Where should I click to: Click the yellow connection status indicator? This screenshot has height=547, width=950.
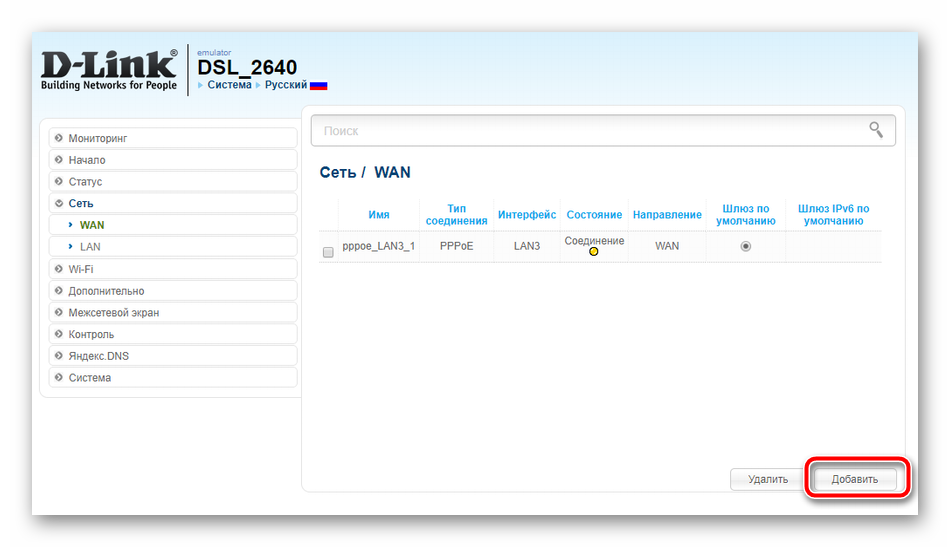coord(594,251)
